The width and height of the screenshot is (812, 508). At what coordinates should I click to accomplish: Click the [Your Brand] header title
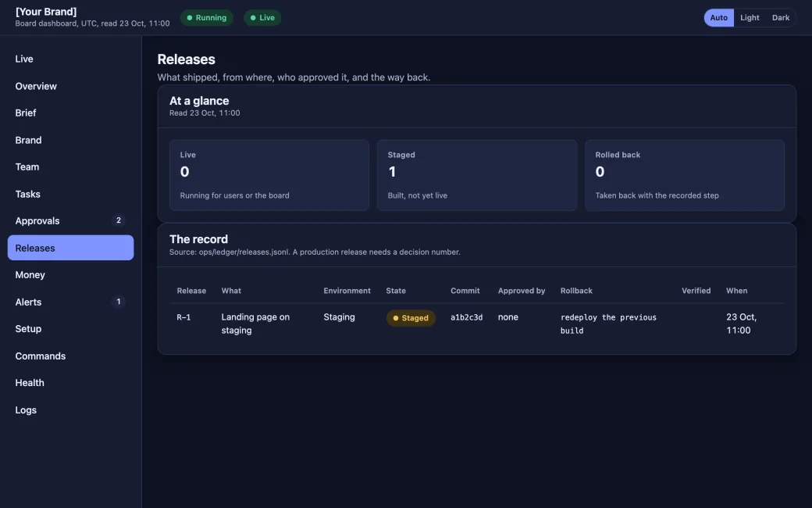(x=46, y=12)
